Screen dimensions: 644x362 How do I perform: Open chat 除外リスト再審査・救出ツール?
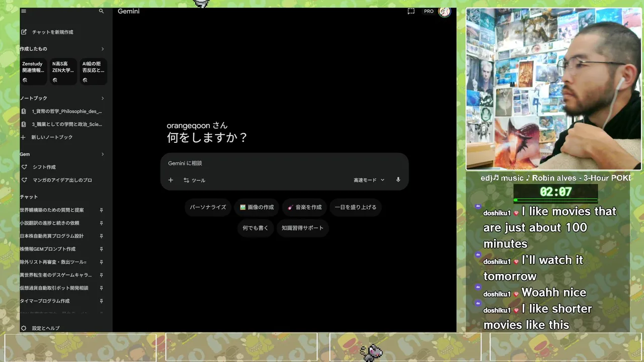tap(53, 262)
